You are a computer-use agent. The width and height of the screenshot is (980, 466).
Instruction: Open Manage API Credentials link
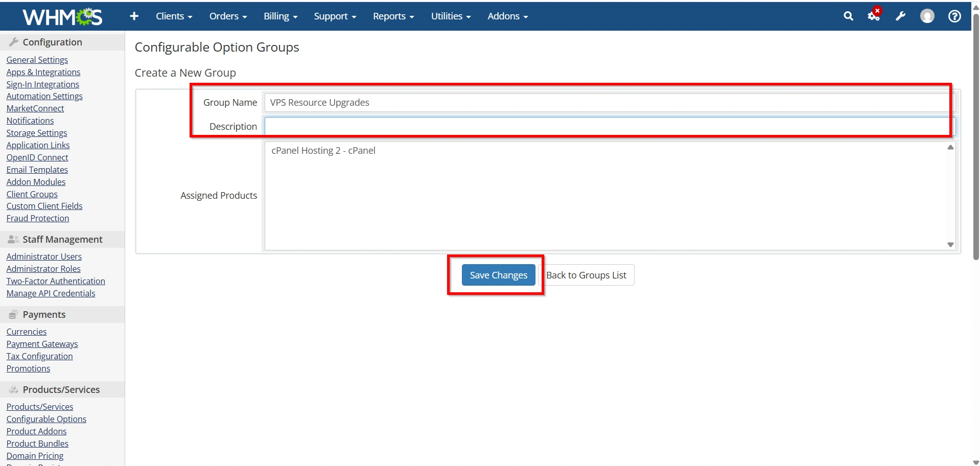coord(51,293)
